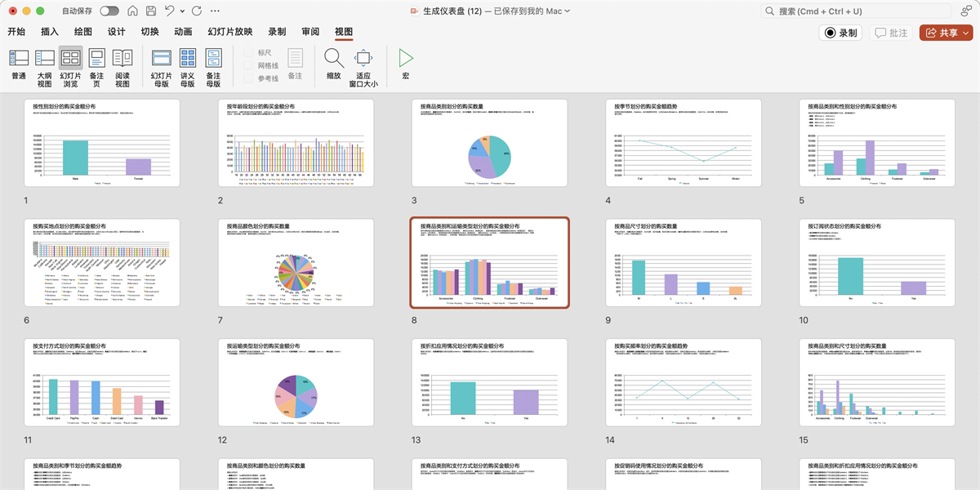
Task: Open the undo history dropdown arrow
Action: [x=183, y=11]
